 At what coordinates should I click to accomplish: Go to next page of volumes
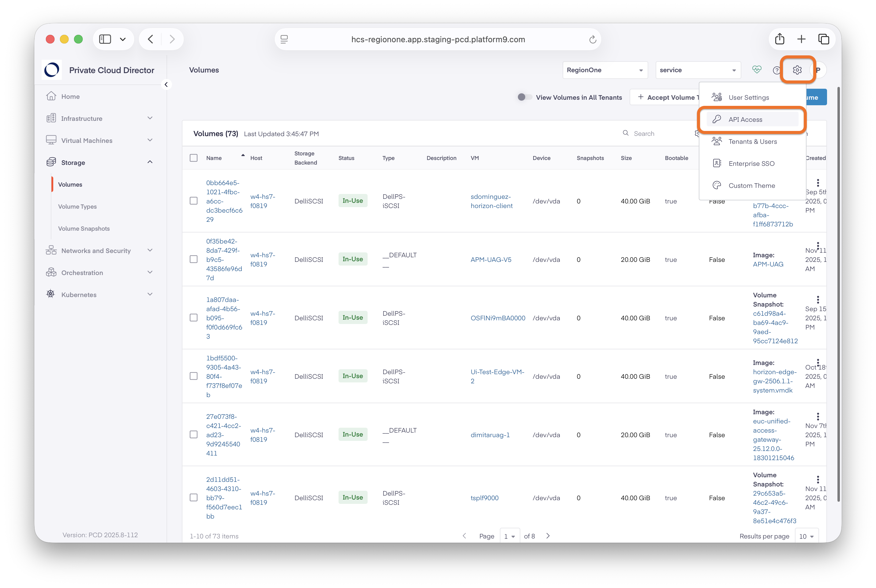click(x=548, y=536)
